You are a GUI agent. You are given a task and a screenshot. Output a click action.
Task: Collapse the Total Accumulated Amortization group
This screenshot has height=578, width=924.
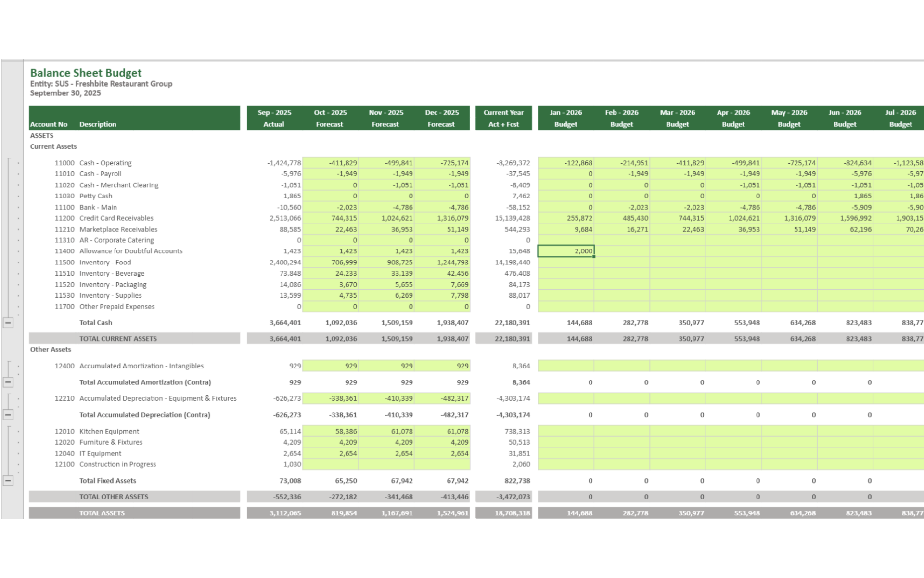point(8,382)
